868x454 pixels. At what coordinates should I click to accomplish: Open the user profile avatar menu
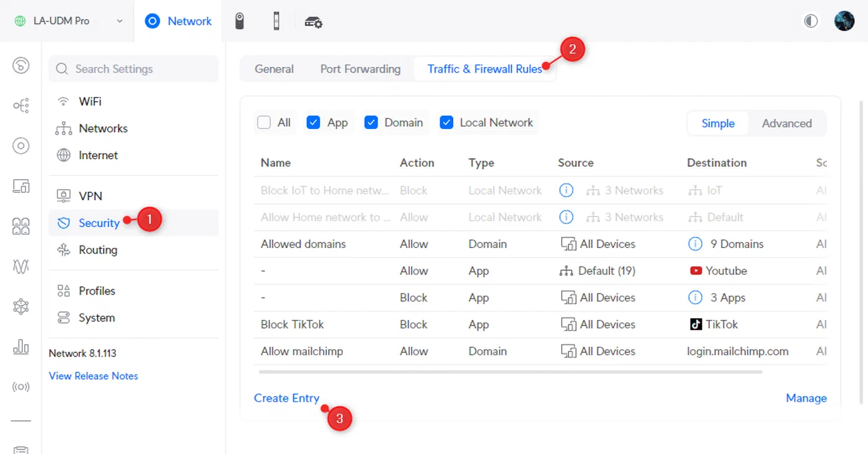click(844, 21)
